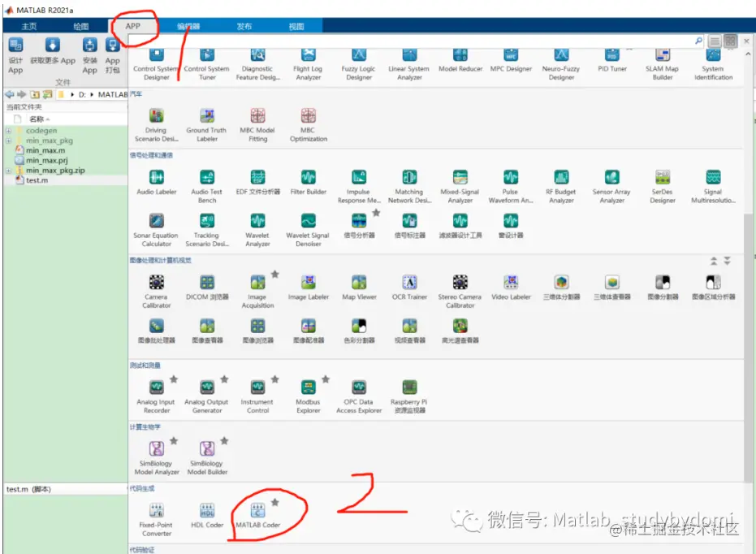Open the Control System Designer app

click(156, 65)
